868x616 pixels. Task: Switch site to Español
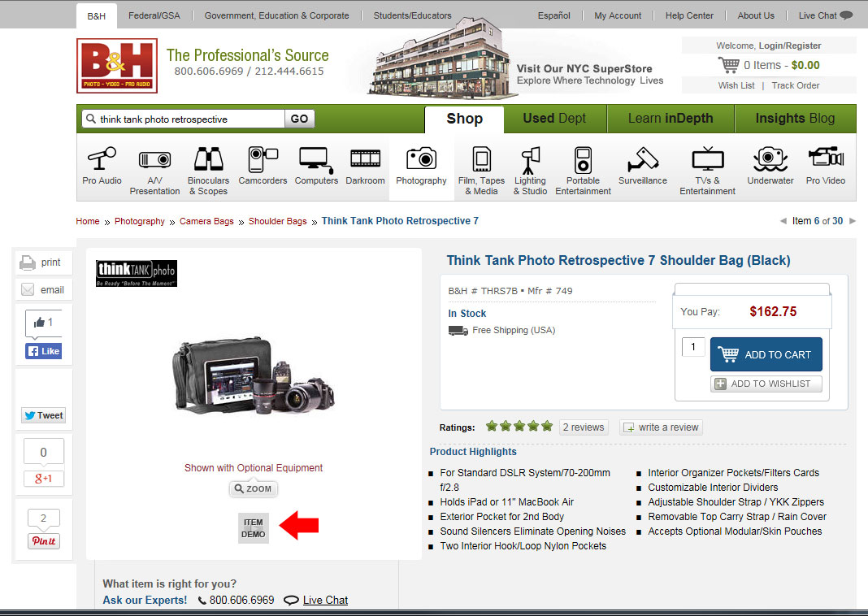[x=553, y=15]
